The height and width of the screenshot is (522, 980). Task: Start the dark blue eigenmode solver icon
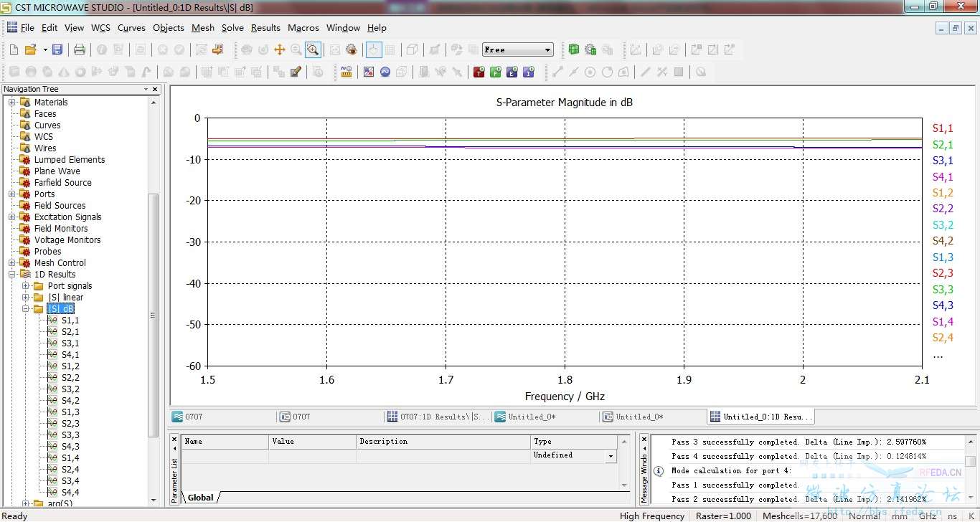pos(512,72)
